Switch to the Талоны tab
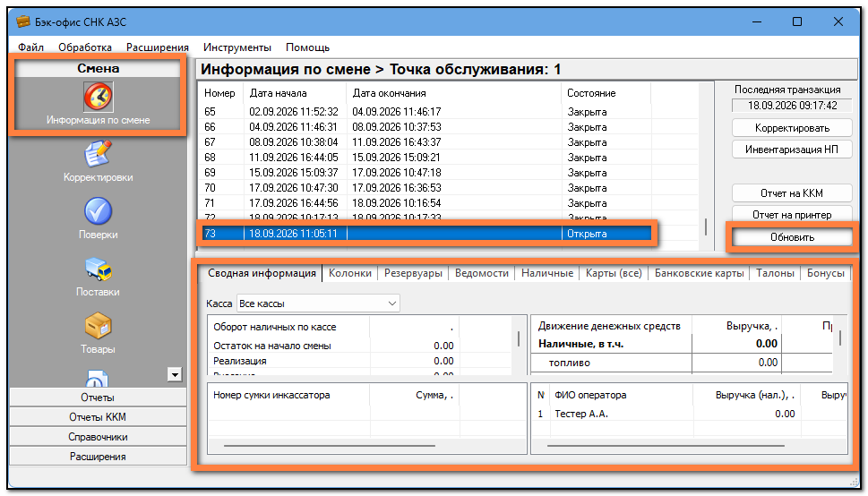Image resolution: width=868 pixels, height=496 pixels. [775, 273]
